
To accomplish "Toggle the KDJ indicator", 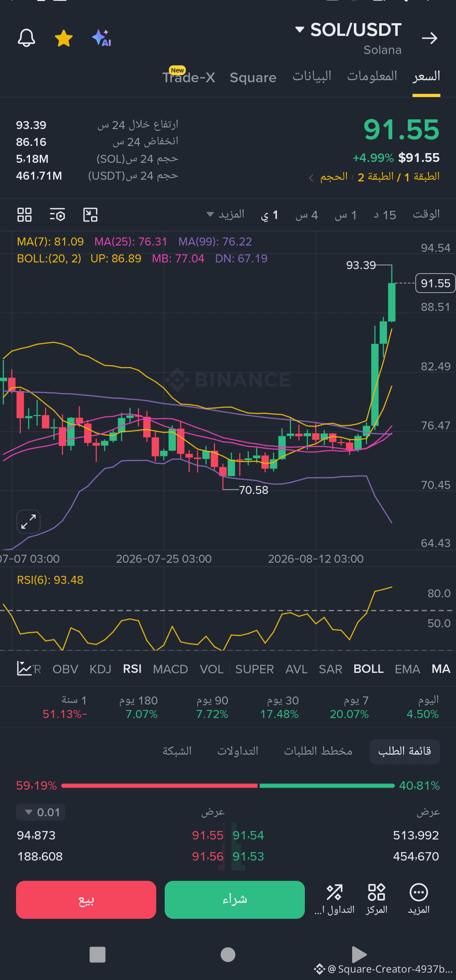I will [x=100, y=669].
